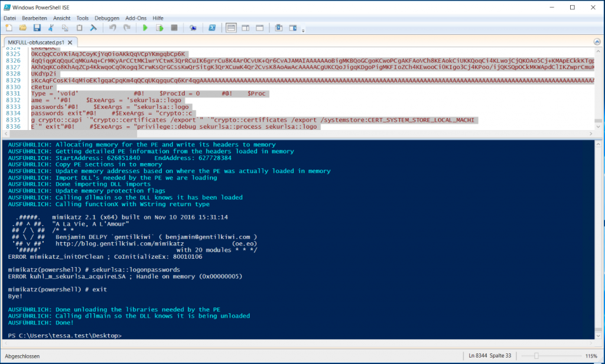Screen dimensions: 605x364
Task: Collapse the script pane with the round arrow
Action: click(597, 42)
